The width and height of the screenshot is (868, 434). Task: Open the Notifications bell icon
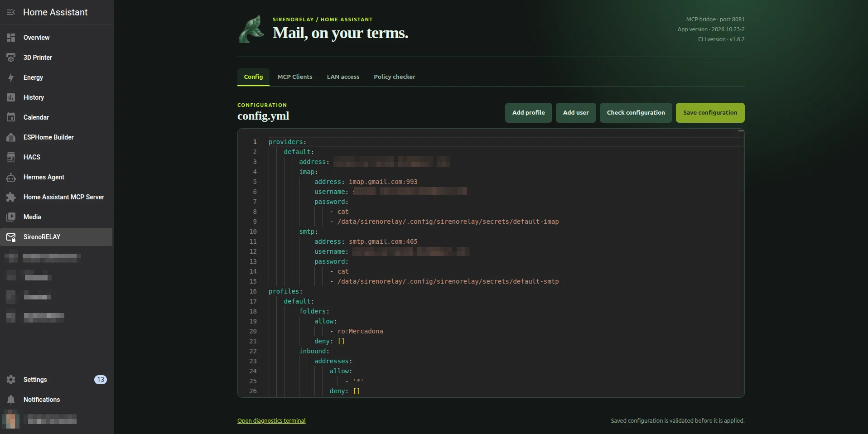(11, 400)
